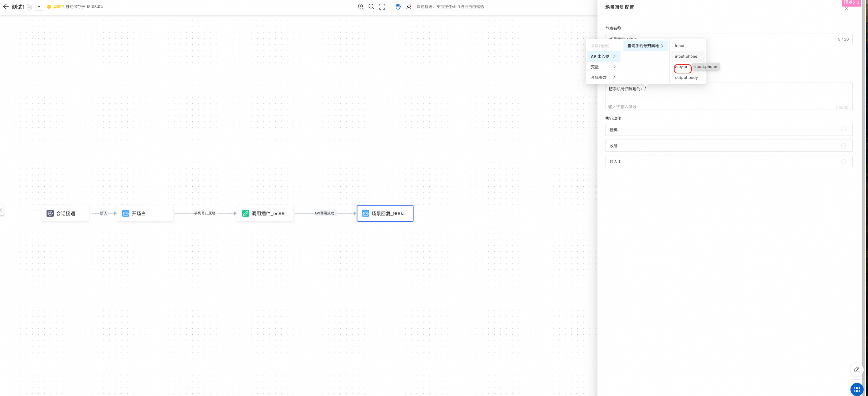Open the API出入参 submenu
Screen dimensions: 868x396
pos(603,56)
